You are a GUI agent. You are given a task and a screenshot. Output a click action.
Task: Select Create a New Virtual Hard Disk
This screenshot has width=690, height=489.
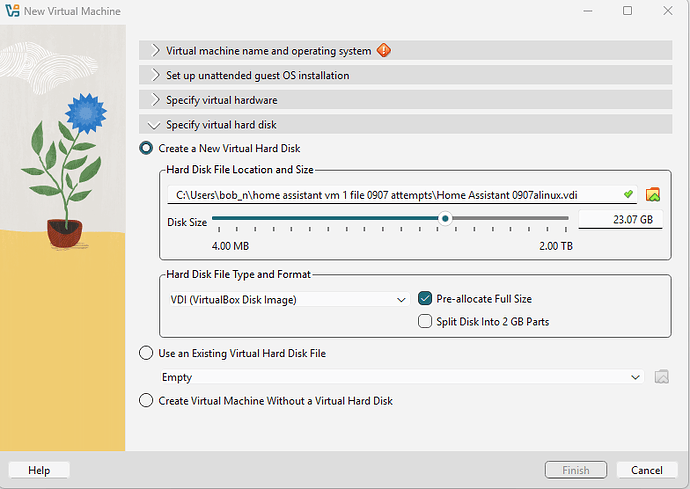tap(146, 148)
